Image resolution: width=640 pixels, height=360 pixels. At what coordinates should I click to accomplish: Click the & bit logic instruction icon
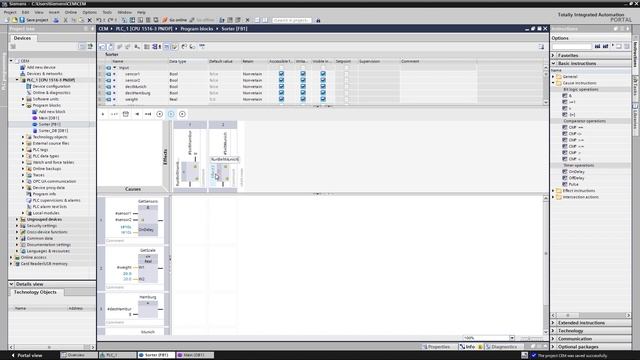coord(565,96)
